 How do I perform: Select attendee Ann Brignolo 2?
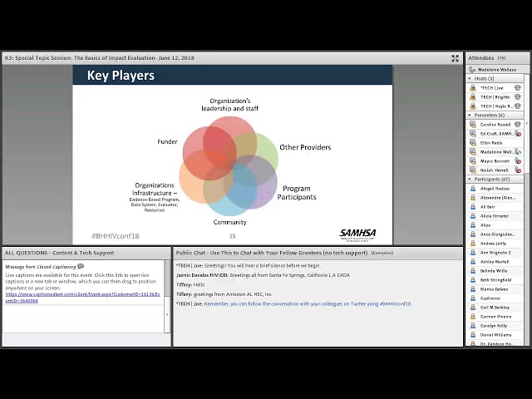pyautogui.click(x=495, y=253)
